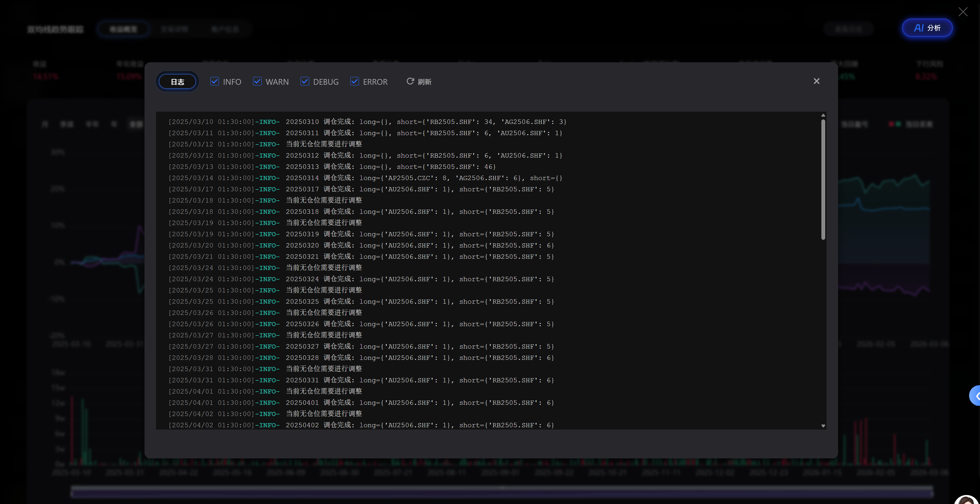Select the 日志 tab

coord(177,82)
